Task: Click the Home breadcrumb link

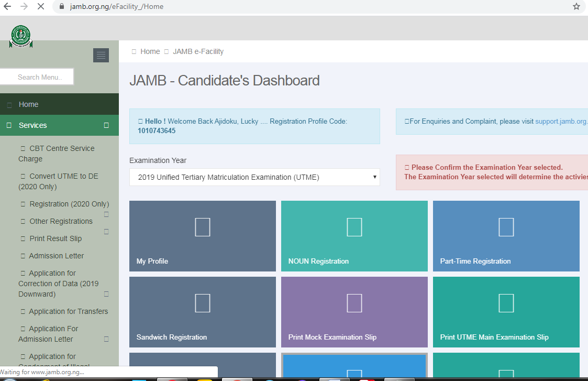Action: pyautogui.click(x=150, y=51)
